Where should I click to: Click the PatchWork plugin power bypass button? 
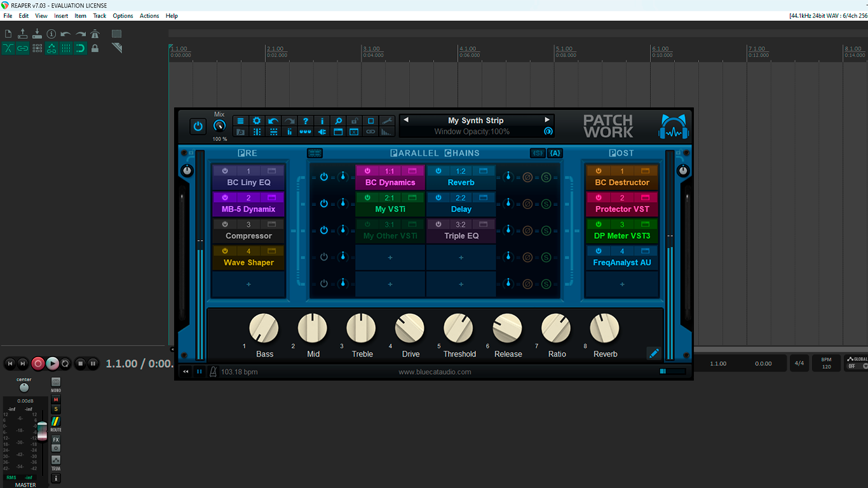[x=198, y=126]
